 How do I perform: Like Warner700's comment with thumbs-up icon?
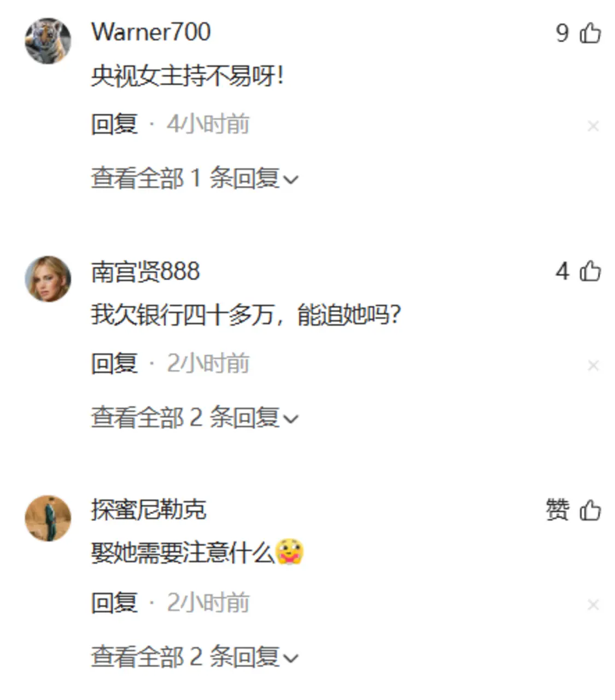click(x=590, y=33)
